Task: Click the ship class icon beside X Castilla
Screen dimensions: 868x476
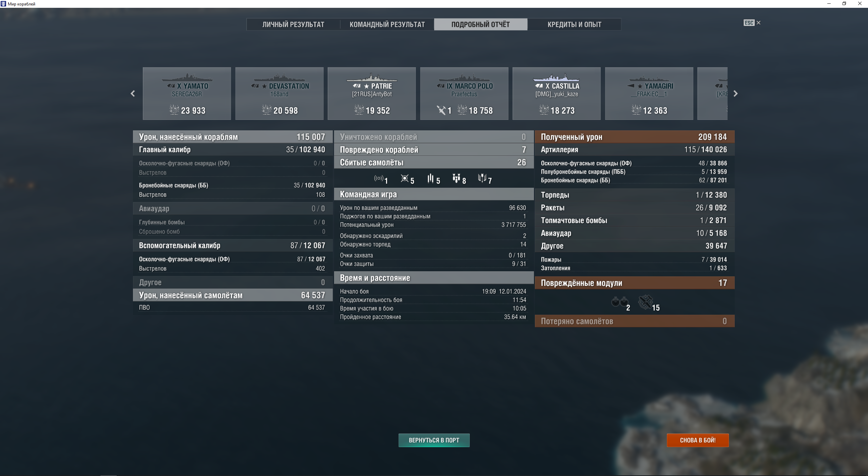Action: 539,86
